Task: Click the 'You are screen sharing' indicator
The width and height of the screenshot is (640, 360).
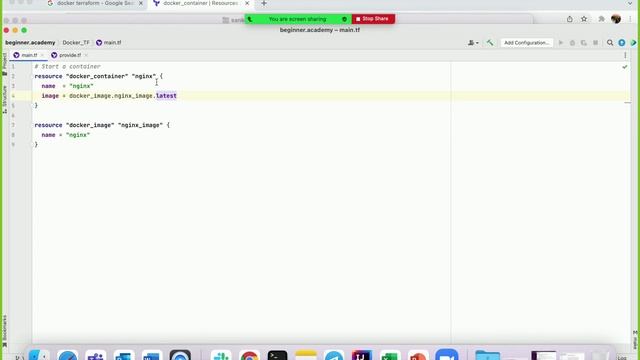Action: point(298,19)
